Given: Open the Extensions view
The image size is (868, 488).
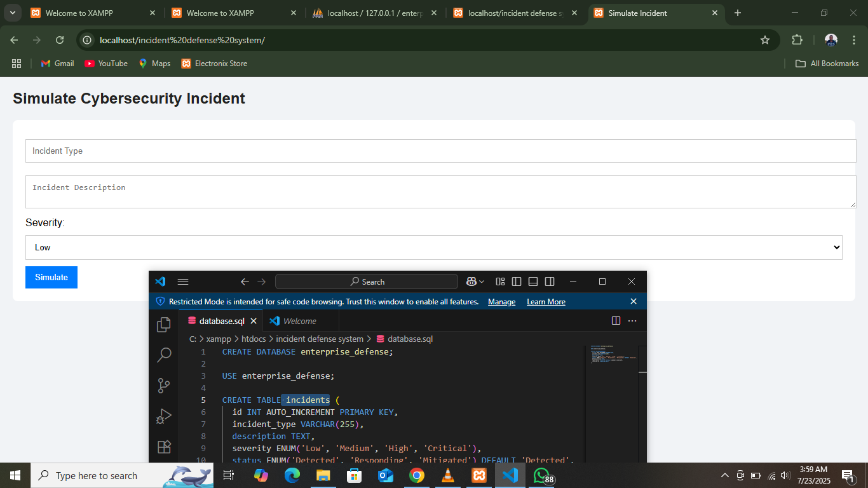Looking at the screenshot, I should tap(163, 447).
